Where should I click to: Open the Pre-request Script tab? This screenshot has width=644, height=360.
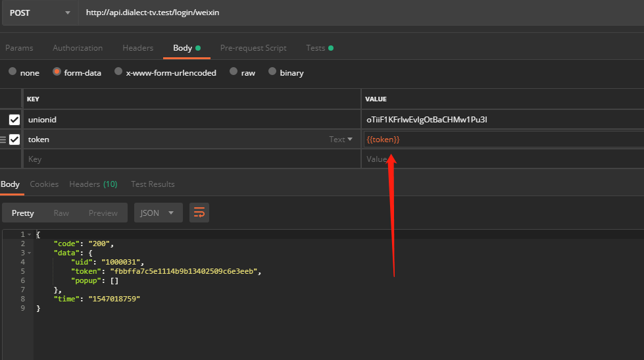[253, 47]
